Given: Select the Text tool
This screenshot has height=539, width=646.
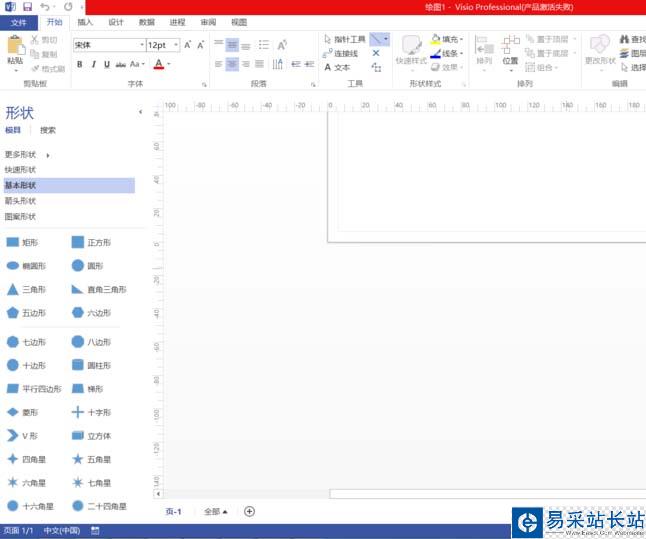Looking at the screenshot, I should pyautogui.click(x=337, y=68).
